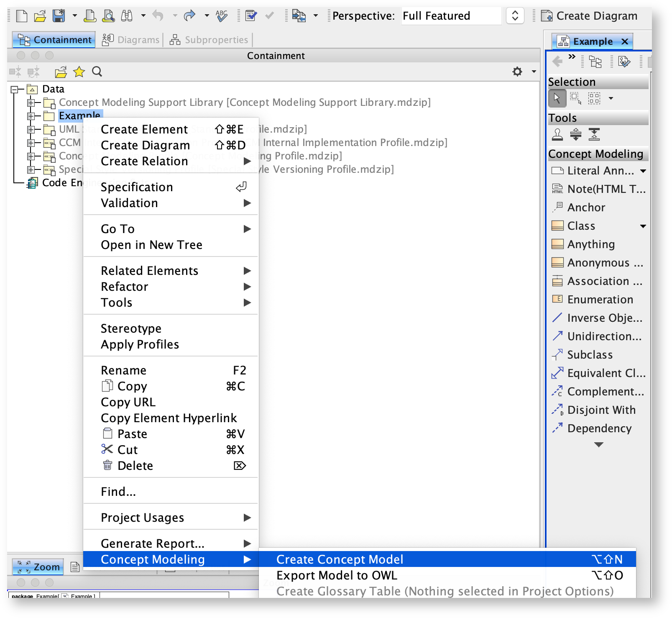Open the Containment options gear
The height and width of the screenshot is (618, 672).
517,72
